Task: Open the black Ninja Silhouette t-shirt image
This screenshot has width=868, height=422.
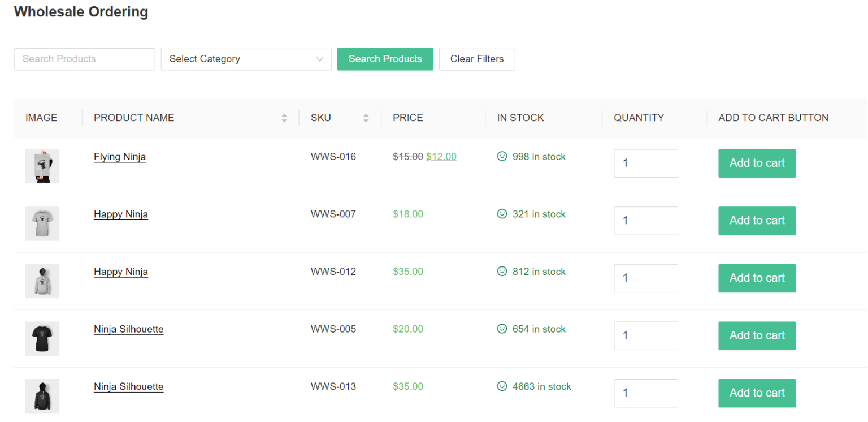Action: [x=42, y=338]
